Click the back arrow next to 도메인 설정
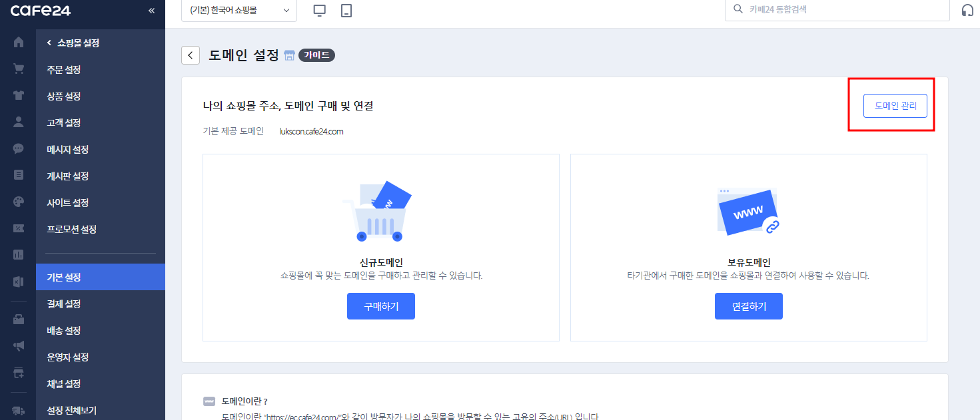980x420 pixels. point(191,55)
